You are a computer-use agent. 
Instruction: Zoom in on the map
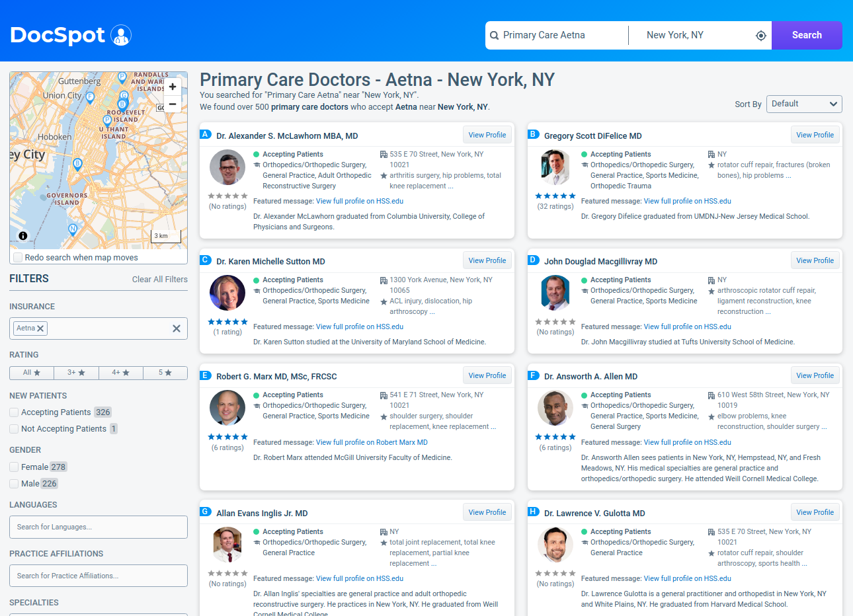173,87
